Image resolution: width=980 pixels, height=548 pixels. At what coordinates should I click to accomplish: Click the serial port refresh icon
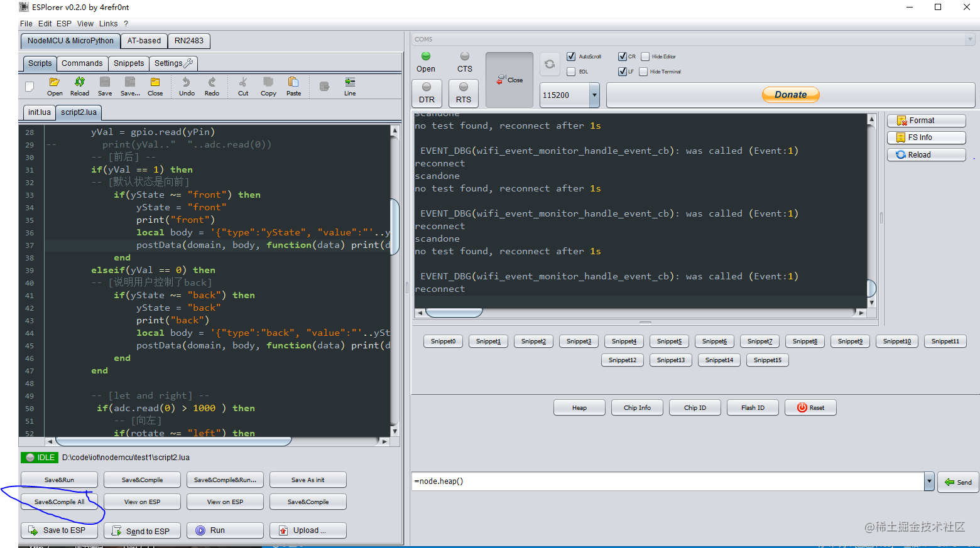[550, 64]
